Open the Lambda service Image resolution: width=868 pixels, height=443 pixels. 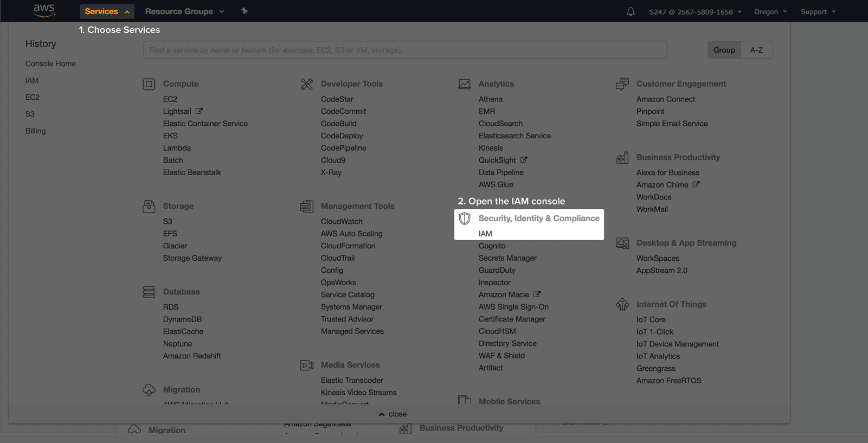tap(177, 148)
